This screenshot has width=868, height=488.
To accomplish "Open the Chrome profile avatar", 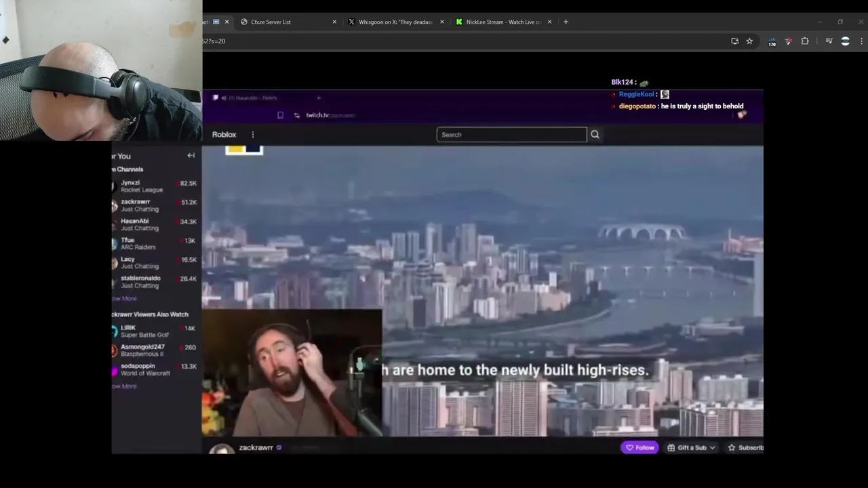I will click(x=845, y=41).
